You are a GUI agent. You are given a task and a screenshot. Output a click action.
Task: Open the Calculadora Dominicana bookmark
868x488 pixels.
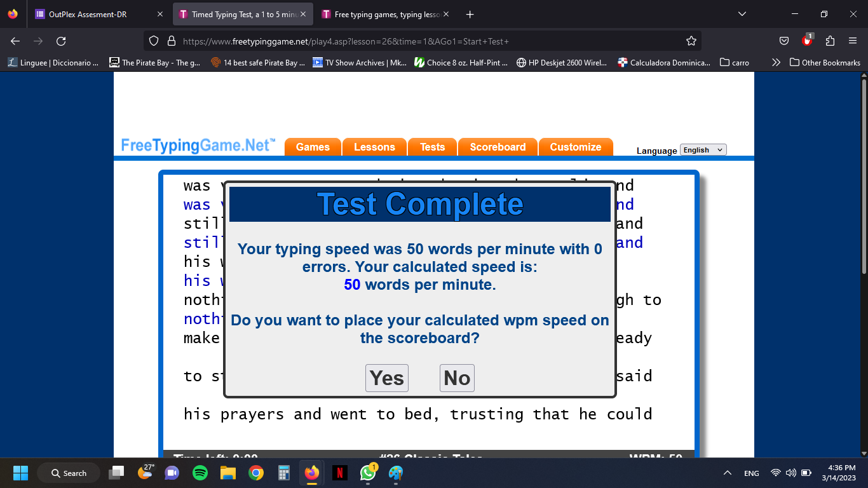664,62
